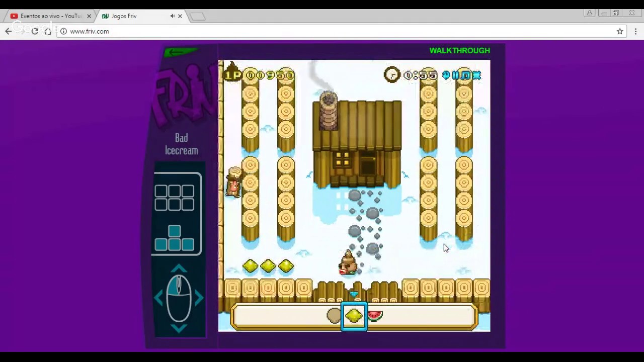Image resolution: width=644 pixels, height=362 pixels.
Task: Click the watermelon slice in the fruit bar
Action: point(375,316)
